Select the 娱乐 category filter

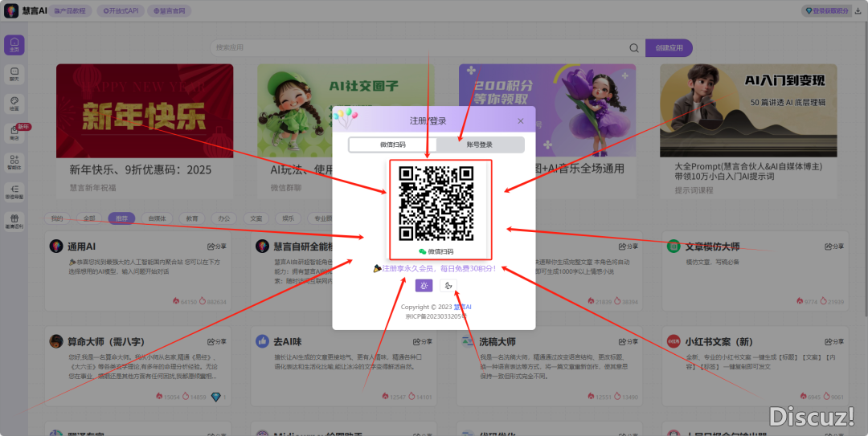[288, 218]
